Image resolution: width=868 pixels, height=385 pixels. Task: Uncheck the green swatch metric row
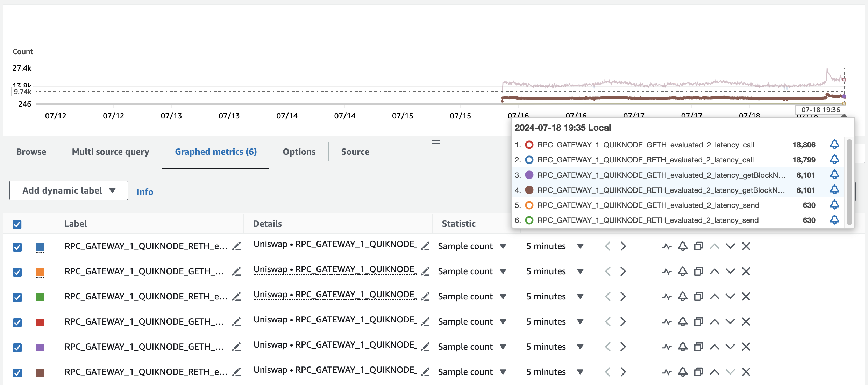[x=17, y=297]
